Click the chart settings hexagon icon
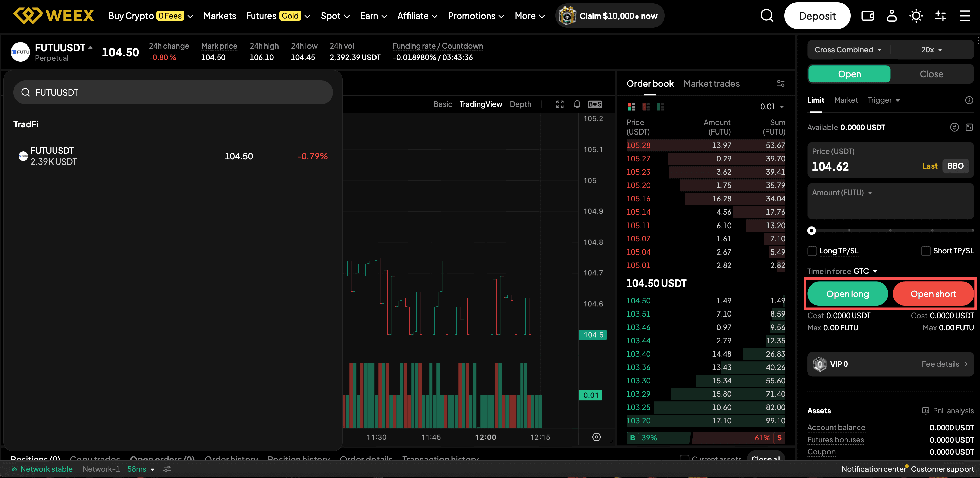The image size is (980, 478). 596,437
